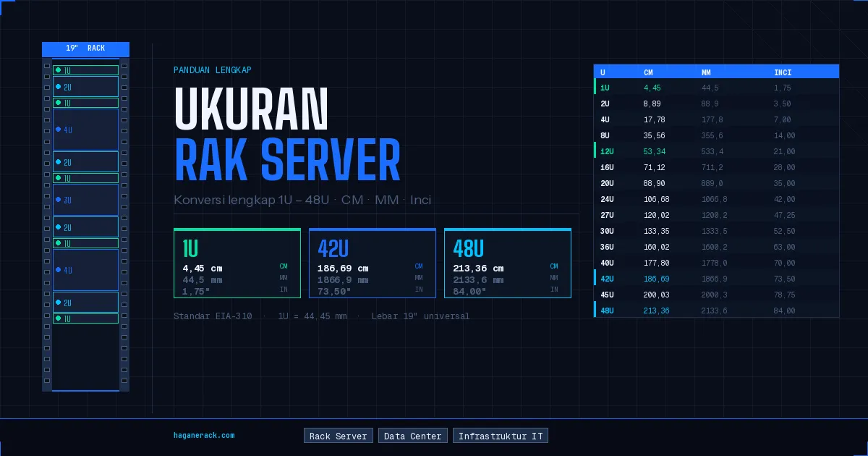Click the 3,50 inch value in the table
868x456 pixels.
[x=782, y=104]
